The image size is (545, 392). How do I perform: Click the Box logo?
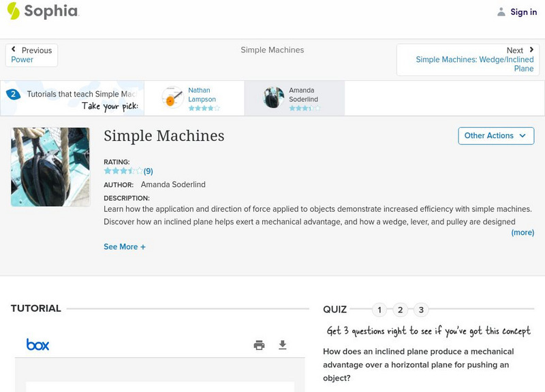click(x=38, y=344)
